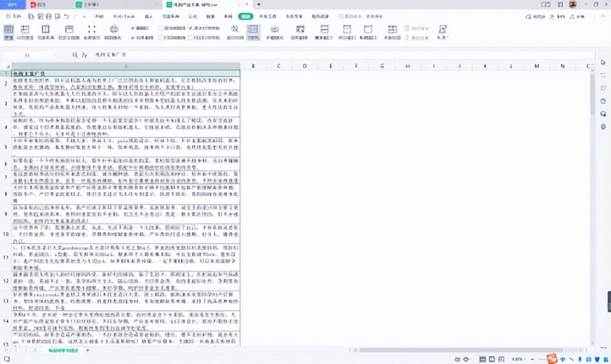The width and height of the screenshot is (611, 364).
Task: Select column C header
Action: (279, 66)
